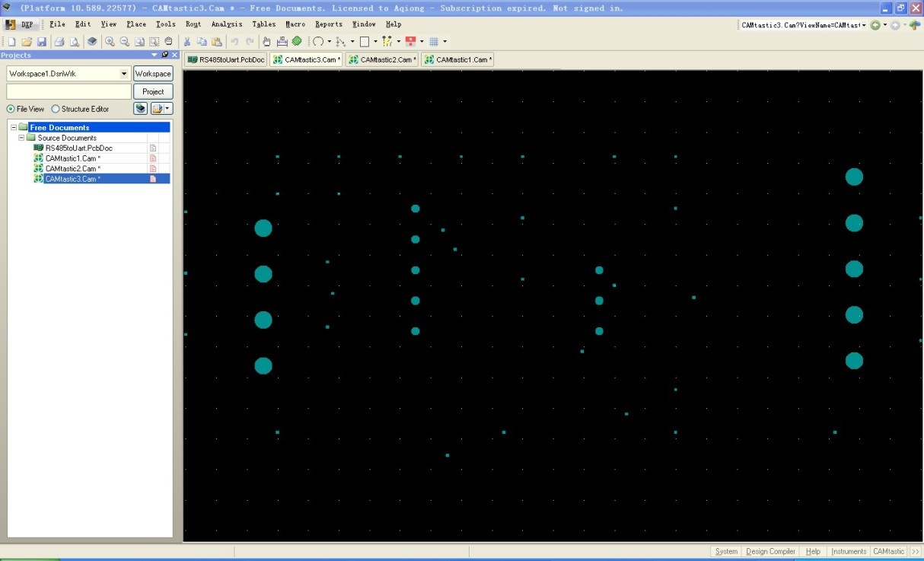Select the Structure Editor radio button
Viewport: 924px width, 561px height.
(x=56, y=109)
